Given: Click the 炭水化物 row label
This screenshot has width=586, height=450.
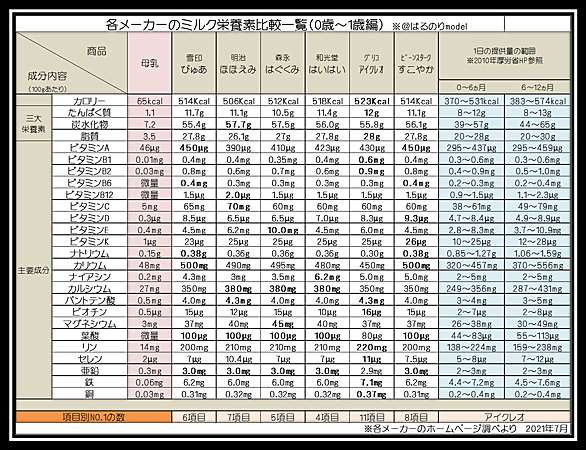Looking at the screenshot, I should click(x=90, y=124).
